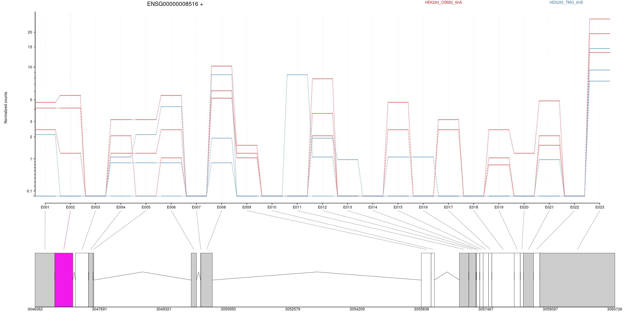This screenshot has width=644, height=322.
Task: Click the y-axis tick label 20
Action: pos(30,32)
